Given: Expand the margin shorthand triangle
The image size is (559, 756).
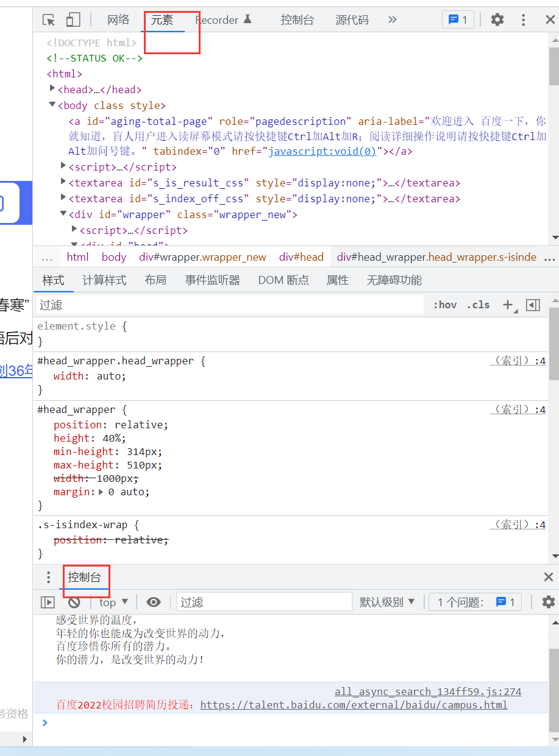Looking at the screenshot, I should coord(101,491).
